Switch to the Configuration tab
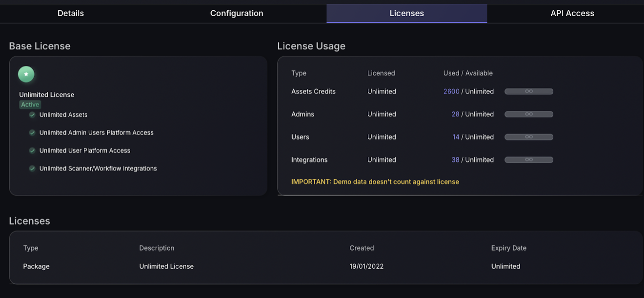This screenshot has width=644, height=298. (237, 13)
